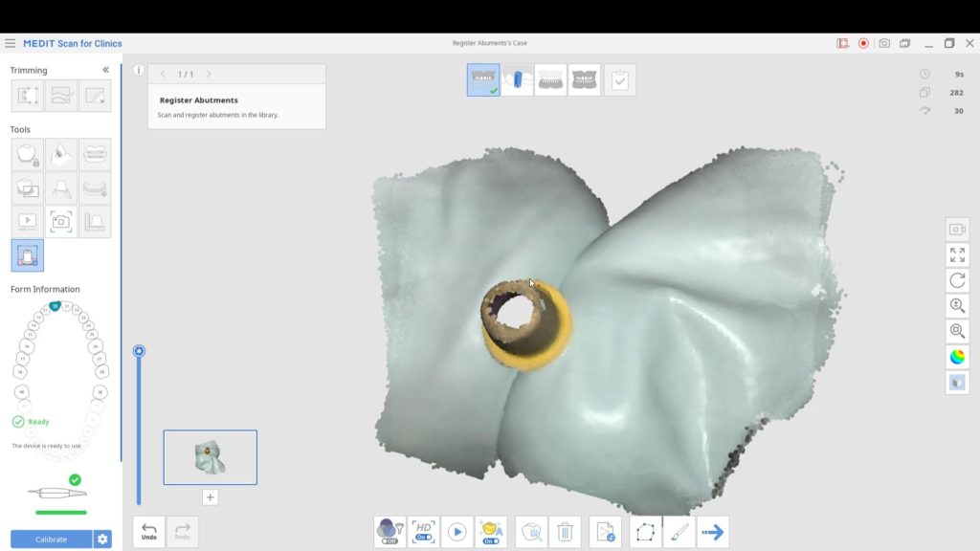Switch to the occlusion scan stage tab

585,80
